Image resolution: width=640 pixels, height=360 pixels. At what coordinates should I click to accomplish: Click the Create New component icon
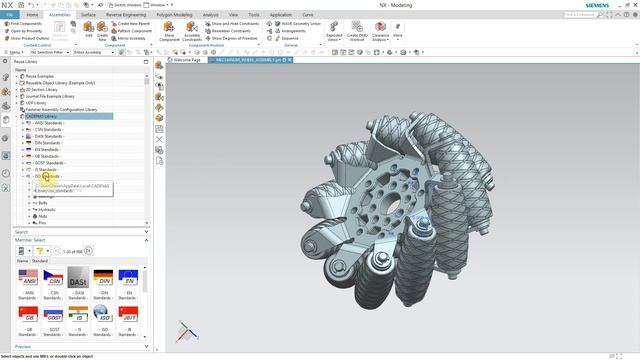tap(102, 27)
